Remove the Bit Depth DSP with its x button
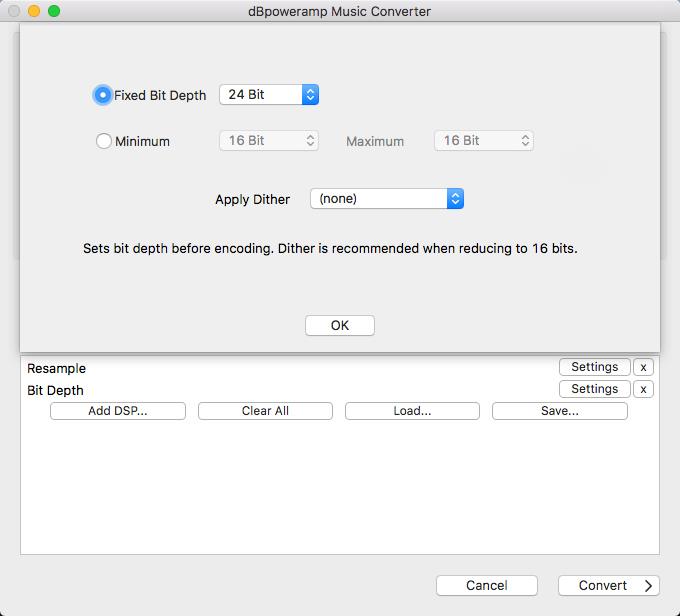The image size is (680, 616). [x=643, y=389]
